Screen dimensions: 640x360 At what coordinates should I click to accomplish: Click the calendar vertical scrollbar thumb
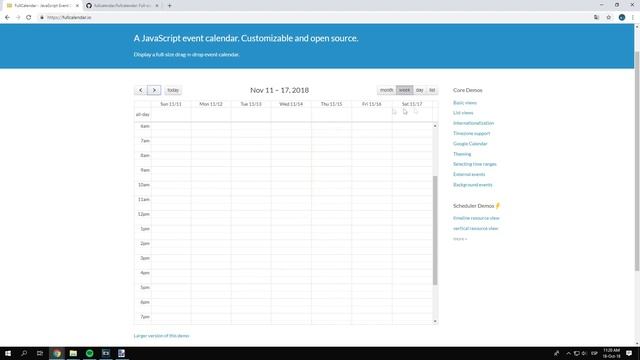[x=435, y=231]
